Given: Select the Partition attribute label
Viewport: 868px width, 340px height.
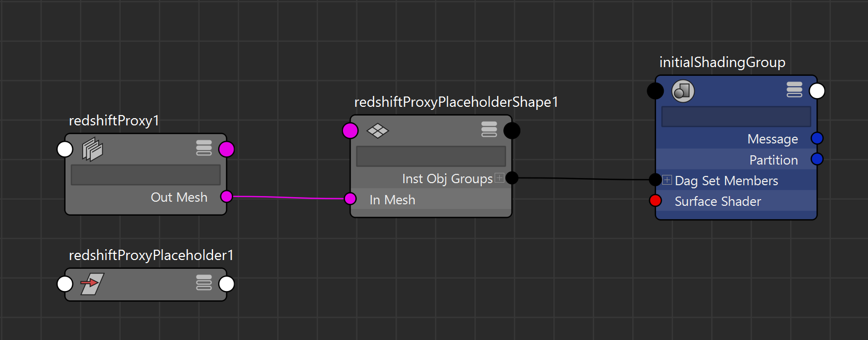Looking at the screenshot, I should [x=774, y=160].
